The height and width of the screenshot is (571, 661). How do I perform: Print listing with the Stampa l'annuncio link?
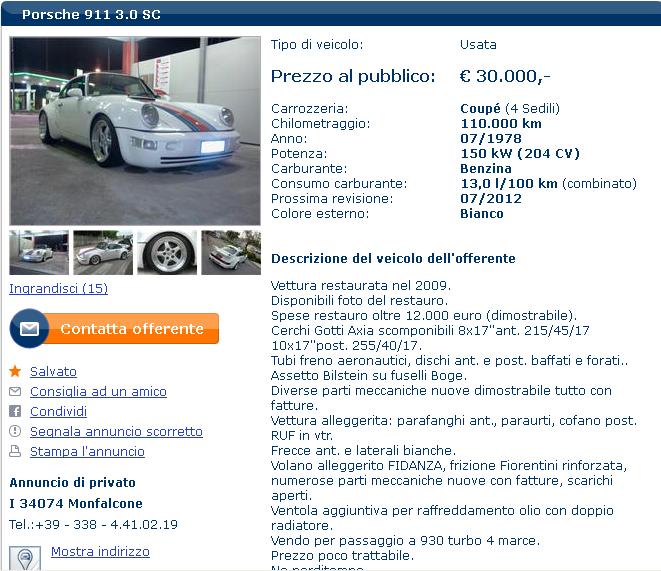tap(87, 451)
